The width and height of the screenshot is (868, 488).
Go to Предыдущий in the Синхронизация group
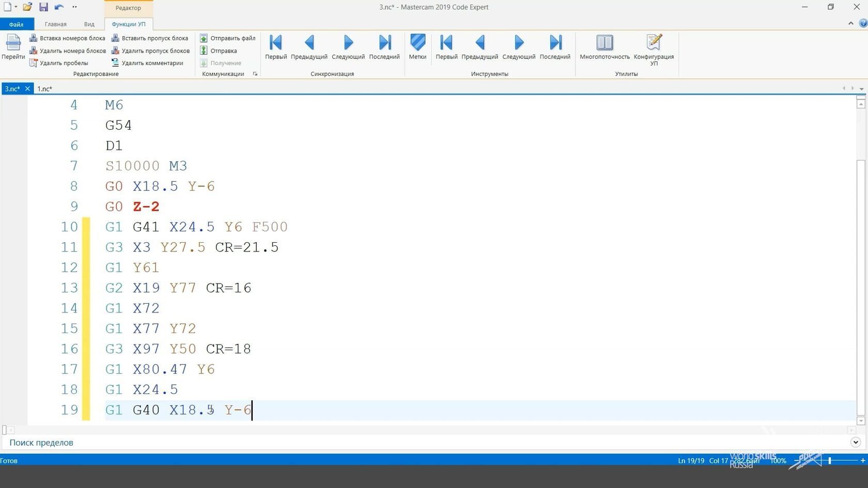[x=309, y=47]
